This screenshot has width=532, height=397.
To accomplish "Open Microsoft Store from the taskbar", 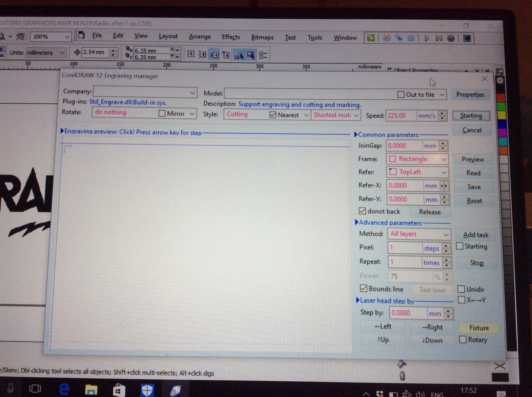I will (119, 390).
